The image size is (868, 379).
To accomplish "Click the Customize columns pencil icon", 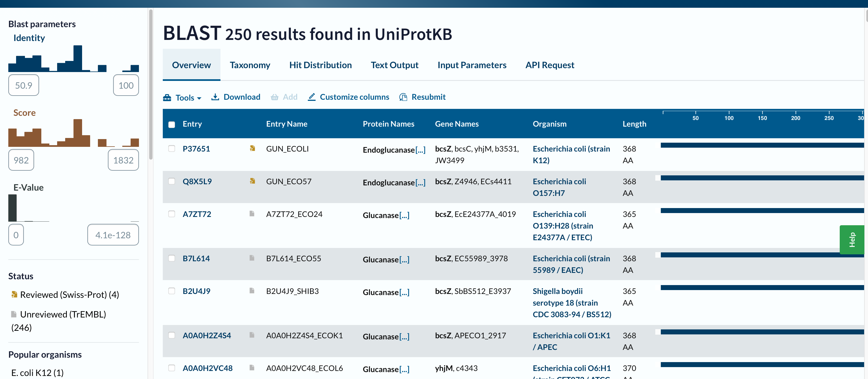I will click(312, 97).
